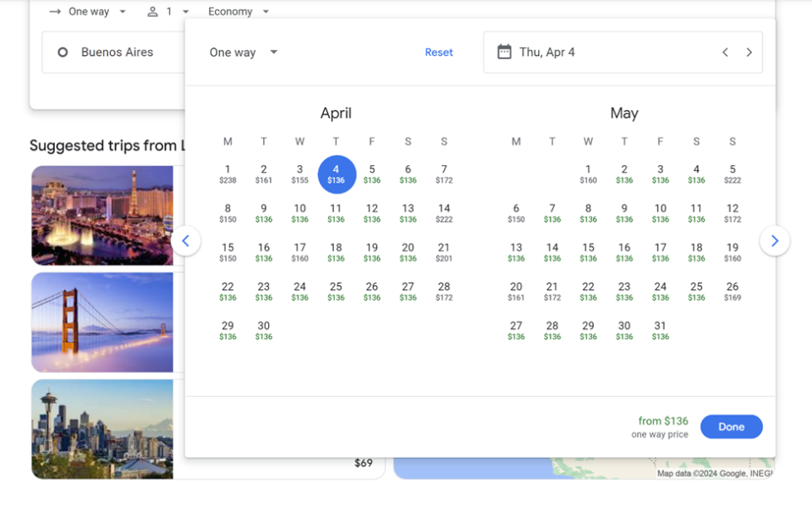Click the Reset link in the calendar popup
This screenshot has height=512, width=812.
[x=438, y=52]
